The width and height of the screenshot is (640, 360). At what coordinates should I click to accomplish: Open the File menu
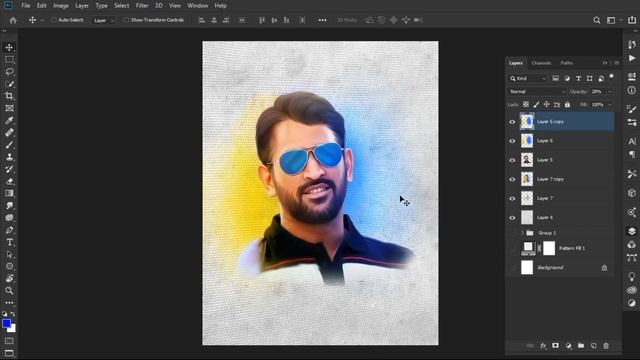point(26,6)
